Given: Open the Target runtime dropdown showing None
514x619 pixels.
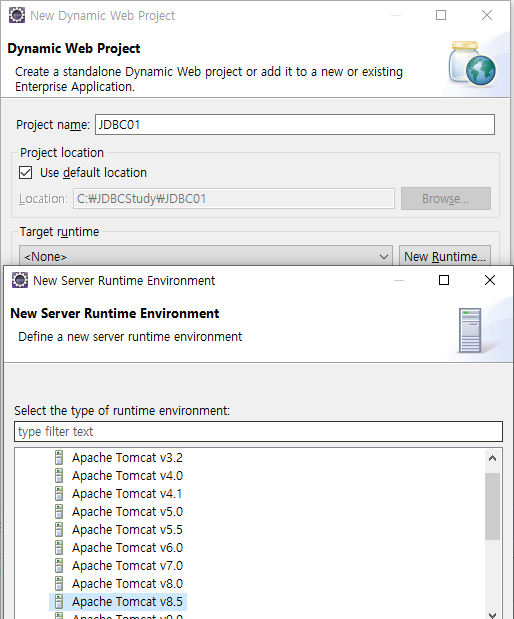Looking at the screenshot, I should point(206,257).
